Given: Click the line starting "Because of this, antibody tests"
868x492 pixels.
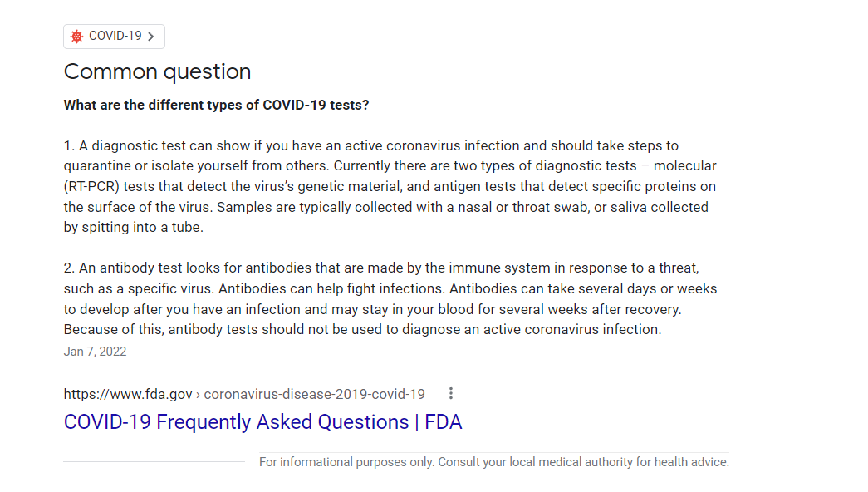Looking at the screenshot, I should (363, 330).
